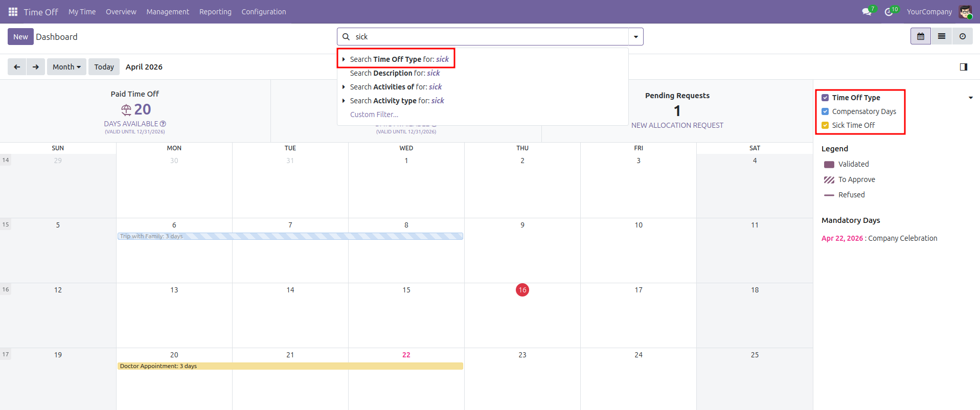Click the YourCompany name
Viewport: 980px width, 410px height.
(x=929, y=12)
